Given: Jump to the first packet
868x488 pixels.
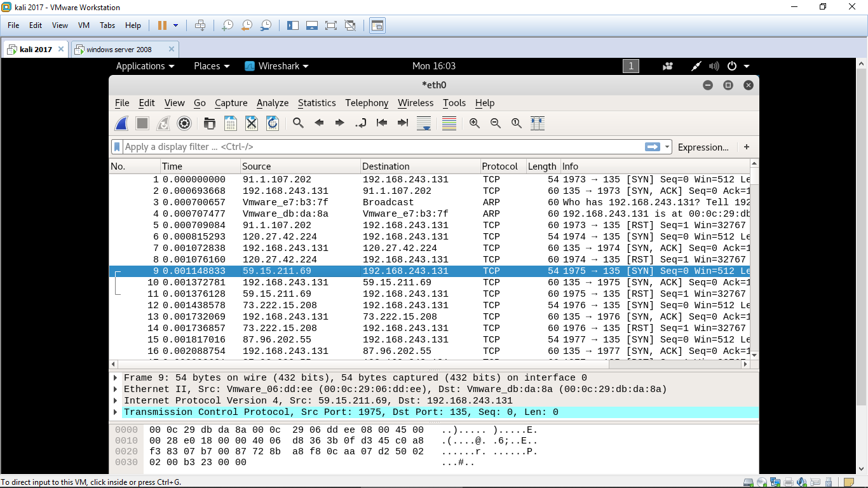Looking at the screenshot, I should coord(381,123).
